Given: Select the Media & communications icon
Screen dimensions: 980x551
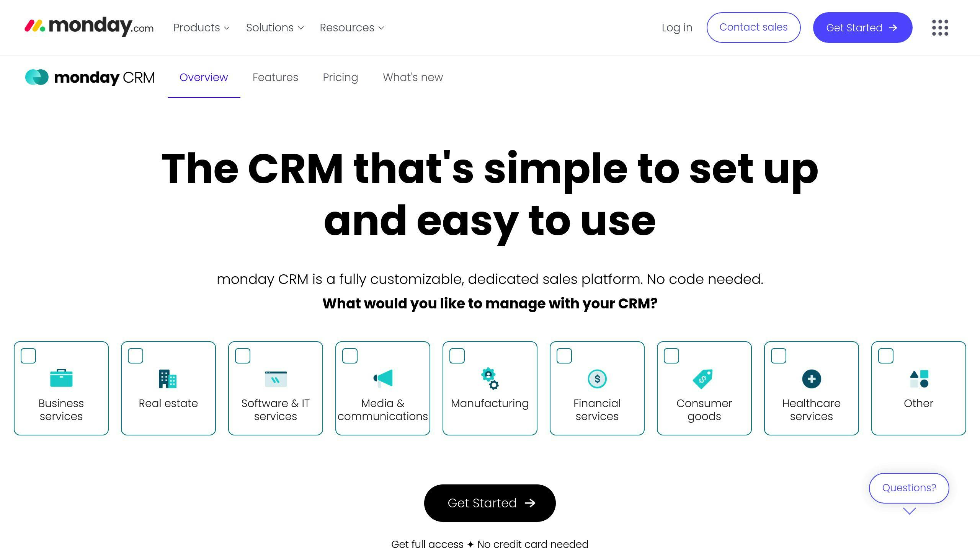Looking at the screenshot, I should 383,379.
